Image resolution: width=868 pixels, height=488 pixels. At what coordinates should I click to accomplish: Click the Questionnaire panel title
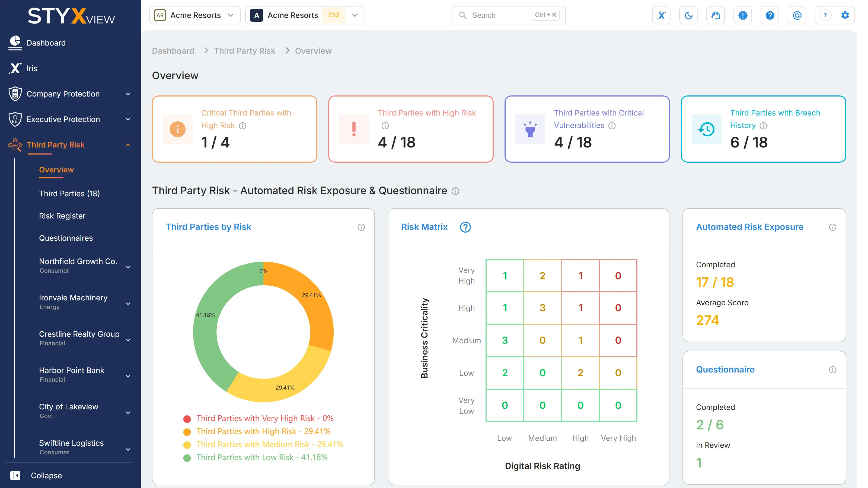pyautogui.click(x=726, y=370)
